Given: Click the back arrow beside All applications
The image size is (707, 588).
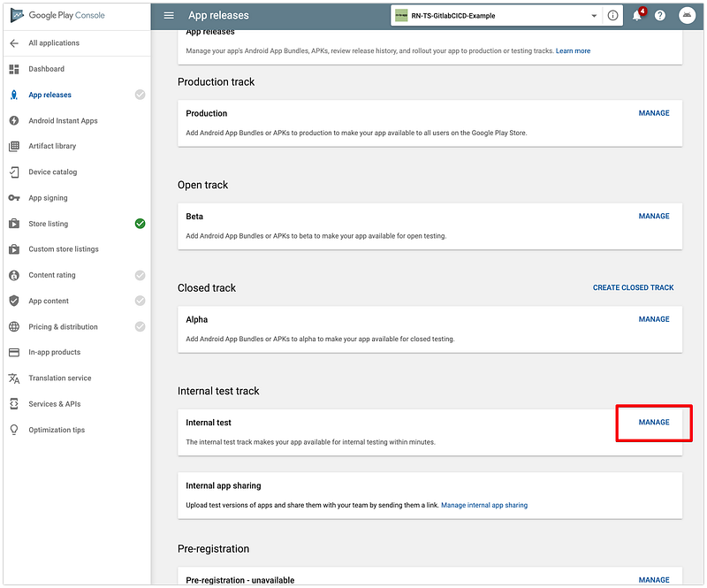Looking at the screenshot, I should pos(14,43).
